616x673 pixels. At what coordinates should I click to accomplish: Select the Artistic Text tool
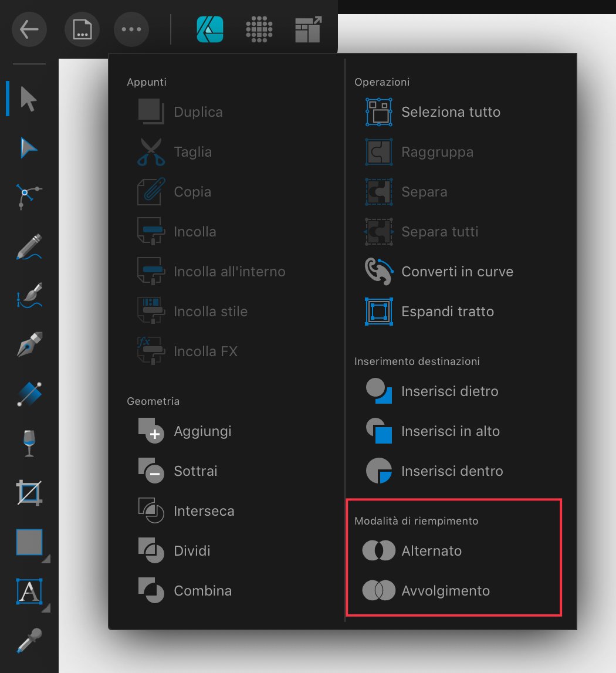(x=29, y=591)
